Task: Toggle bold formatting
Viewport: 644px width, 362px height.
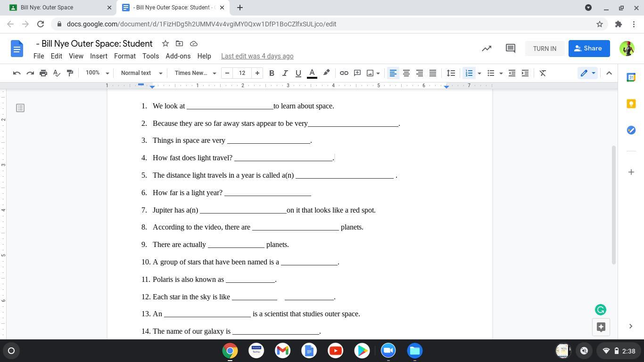Action: [x=272, y=73]
